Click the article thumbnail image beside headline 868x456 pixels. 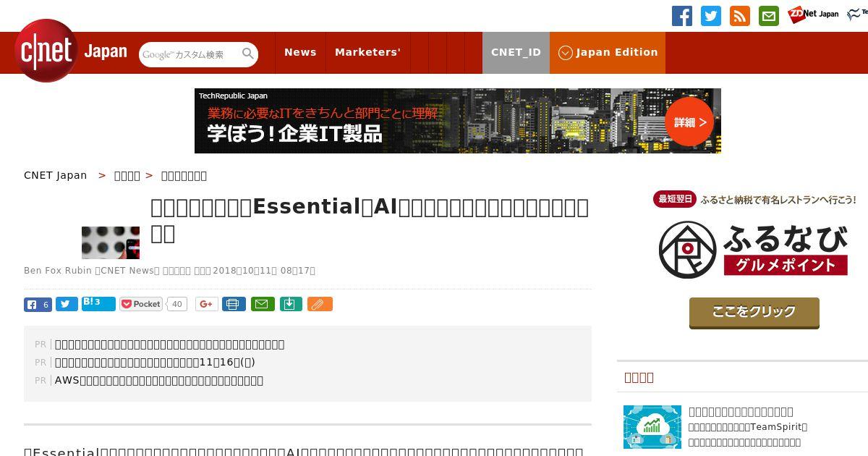pos(111,242)
